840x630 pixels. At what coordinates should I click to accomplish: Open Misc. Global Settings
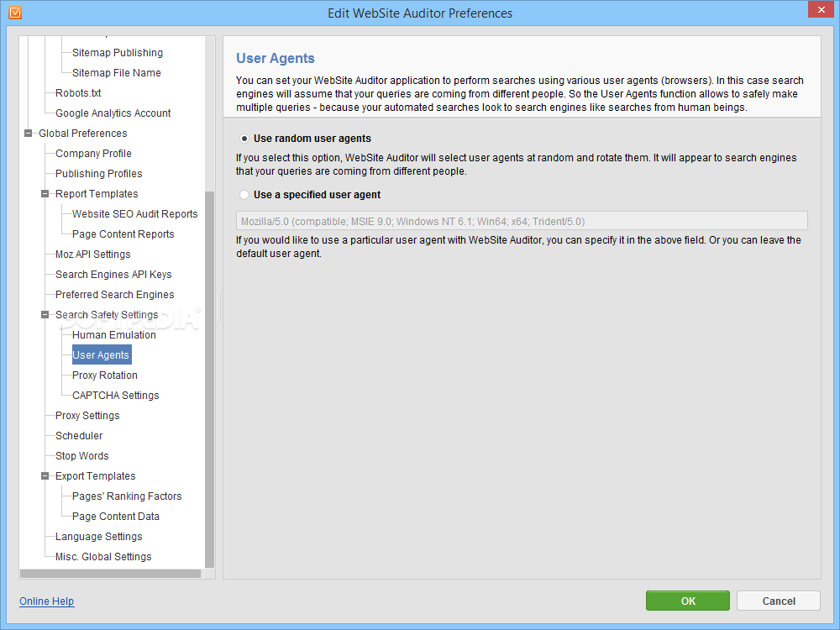click(x=103, y=557)
